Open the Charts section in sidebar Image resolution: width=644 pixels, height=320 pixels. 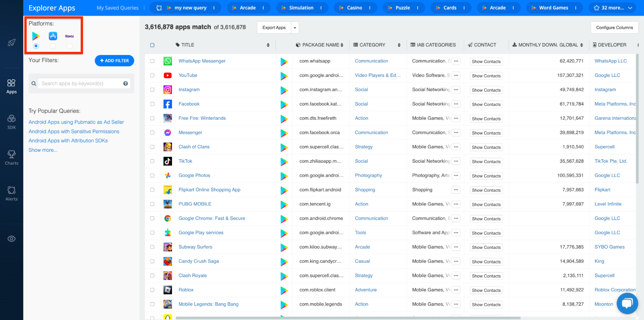(x=12, y=158)
